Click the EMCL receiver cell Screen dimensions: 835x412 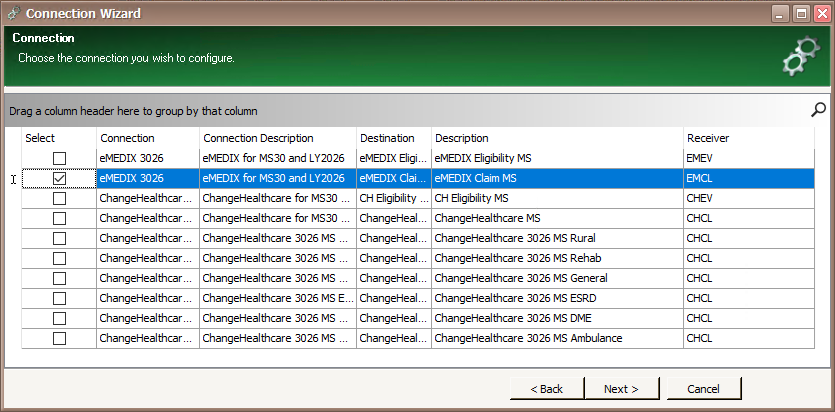point(749,178)
